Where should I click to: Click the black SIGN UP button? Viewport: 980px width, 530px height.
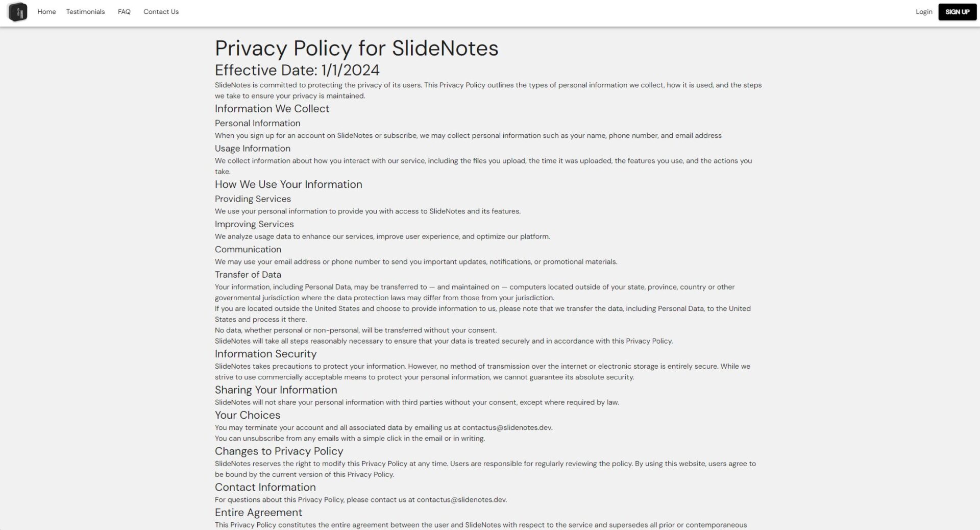pos(957,12)
